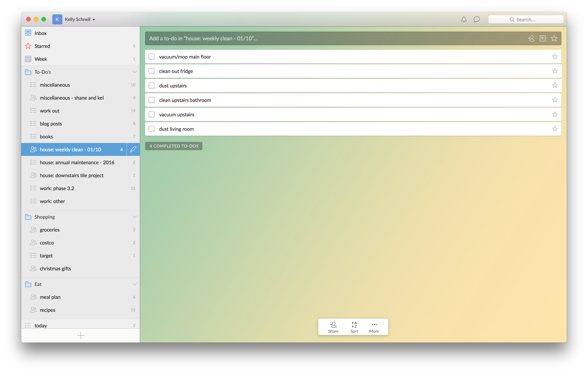588x373 pixels.
Task: Open the Starred smart list
Action: [x=42, y=46]
